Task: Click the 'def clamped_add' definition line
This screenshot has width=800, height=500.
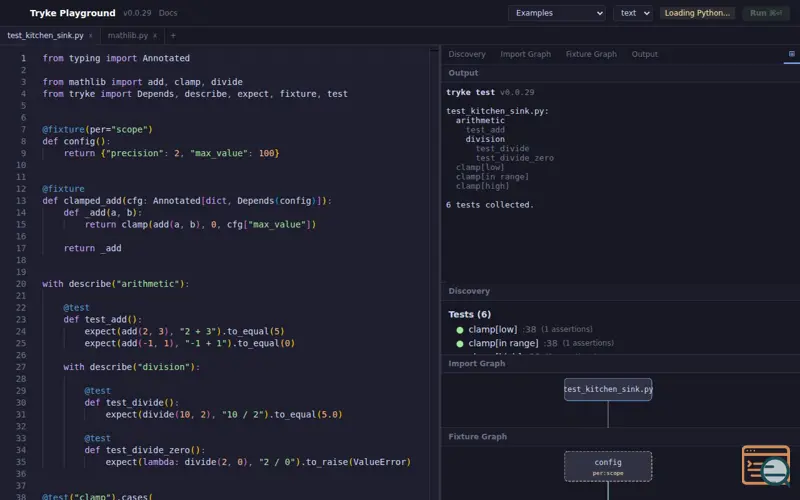Action: [187, 201]
